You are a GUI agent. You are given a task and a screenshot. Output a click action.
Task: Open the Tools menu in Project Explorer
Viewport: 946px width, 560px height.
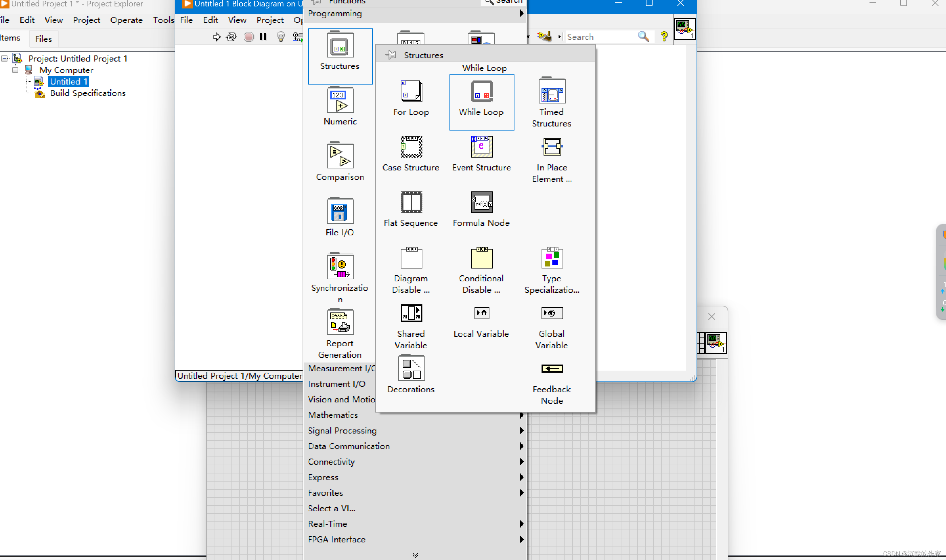tap(163, 20)
